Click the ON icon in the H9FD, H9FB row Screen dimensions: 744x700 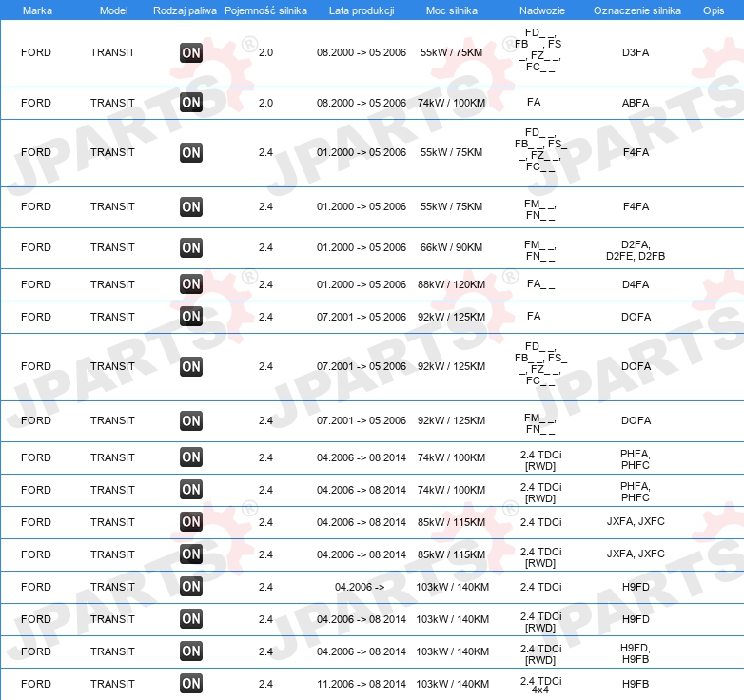pos(191,651)
